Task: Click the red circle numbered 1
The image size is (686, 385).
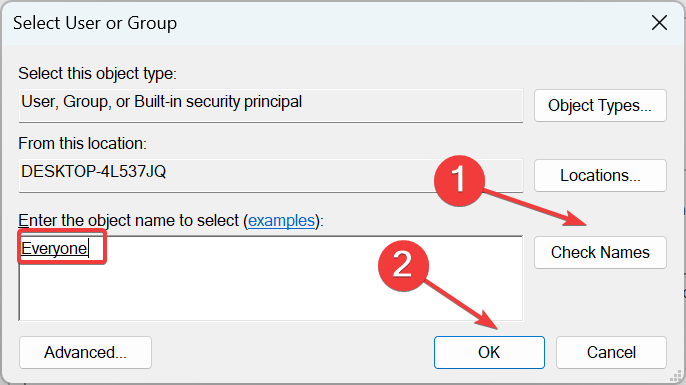Action: point(459,180)
